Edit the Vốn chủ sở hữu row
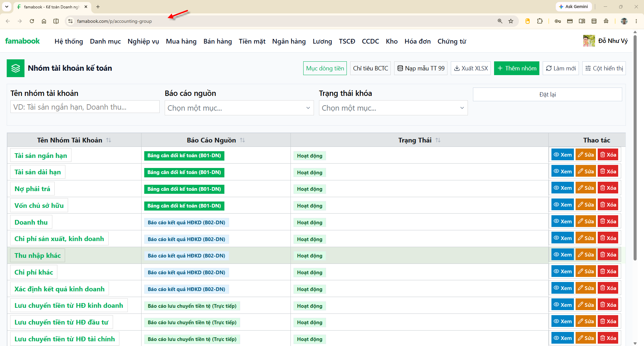The height and width of the screenshot is (346, 644). (x=586, y=205)
